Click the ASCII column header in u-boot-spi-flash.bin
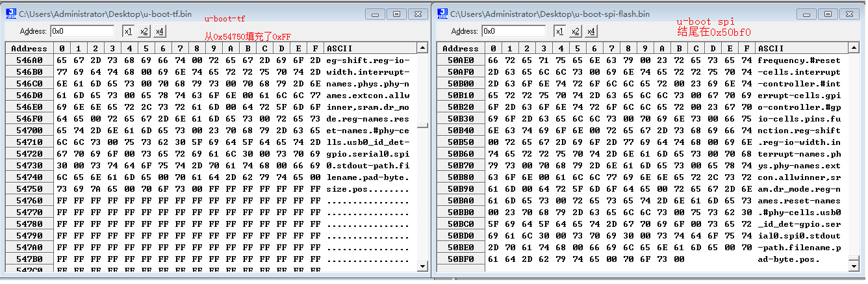The image size is (868, 284). click(802, 48)
